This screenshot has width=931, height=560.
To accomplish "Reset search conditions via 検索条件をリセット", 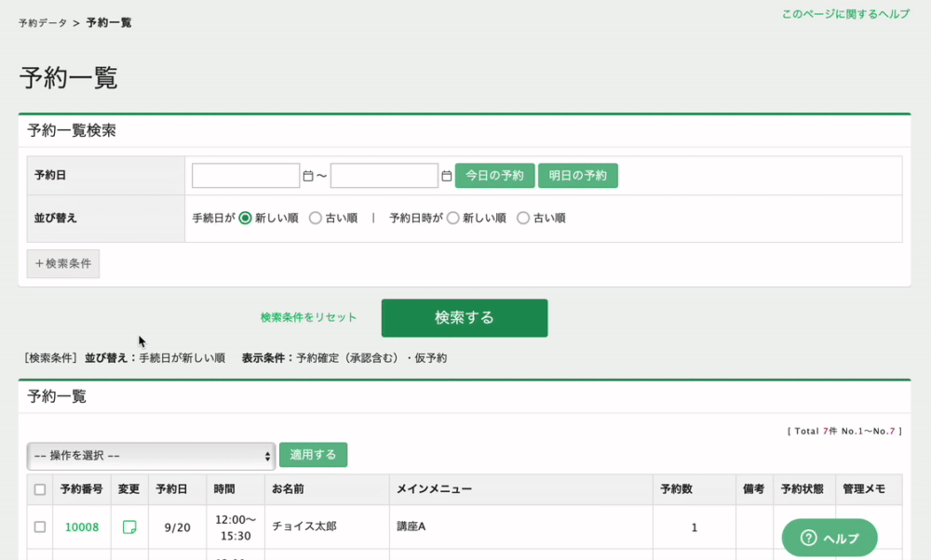I will [307, 317].
